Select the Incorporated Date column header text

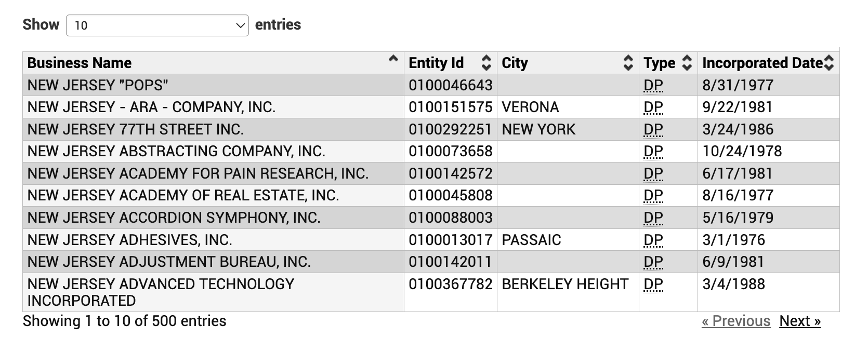point(762,63)
